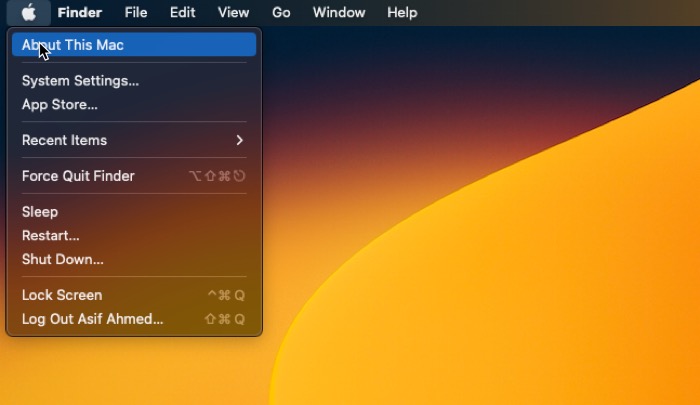Expand the Recent Items submenu
700x405 pixels.
point(134,140)
